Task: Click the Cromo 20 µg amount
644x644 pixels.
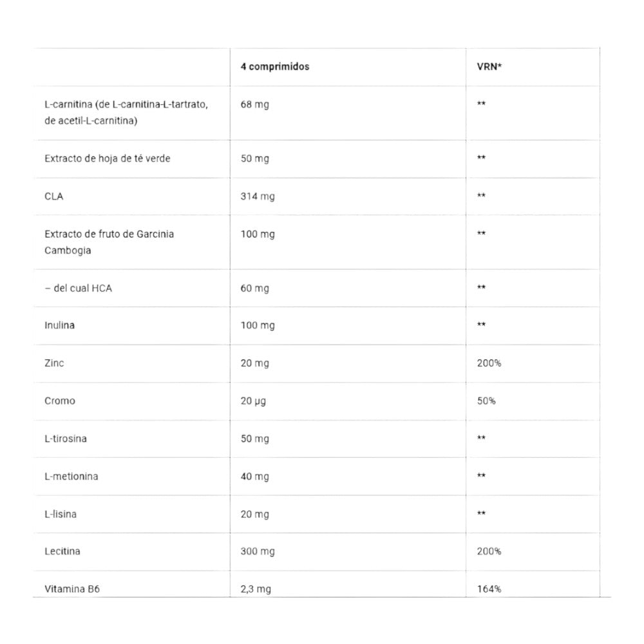Action: [253, 401]
